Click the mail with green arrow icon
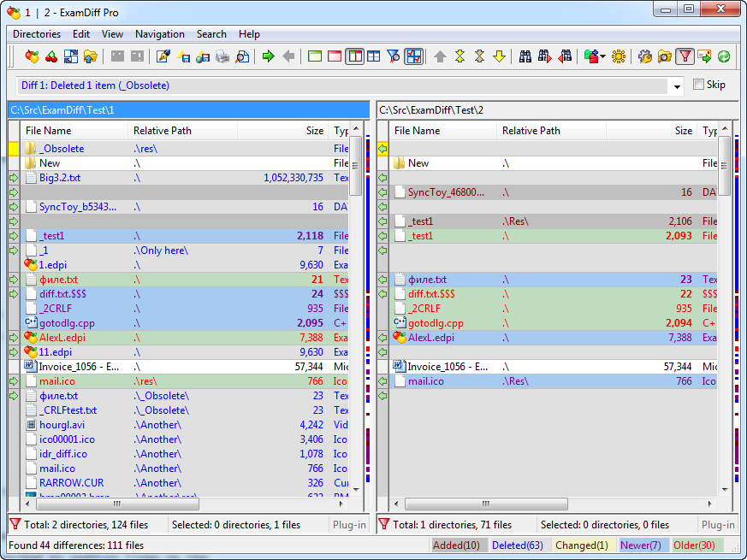 [x=704, y=56]
